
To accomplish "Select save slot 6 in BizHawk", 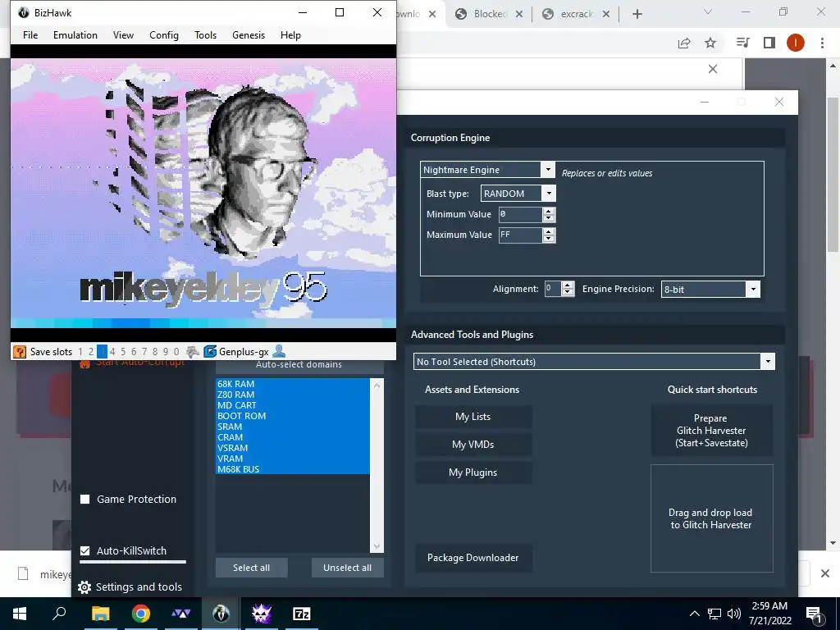I will point(134,352).
